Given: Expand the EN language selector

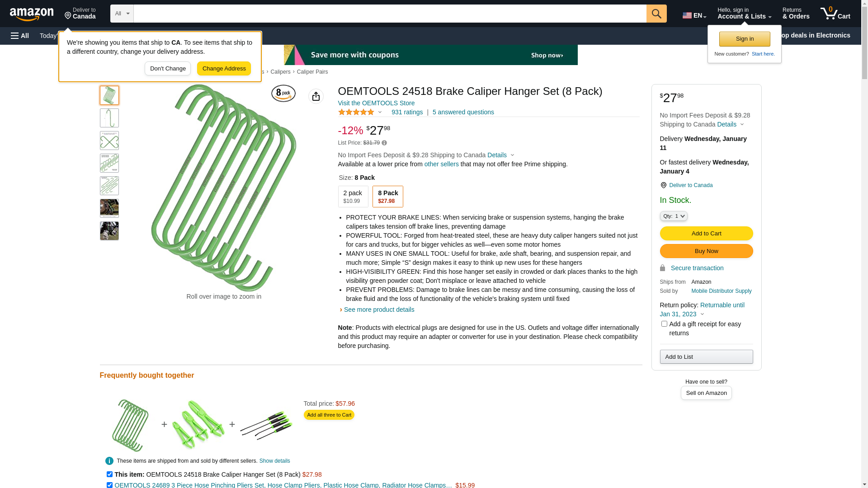Looking at the screenshot, I should click(694, 15).
